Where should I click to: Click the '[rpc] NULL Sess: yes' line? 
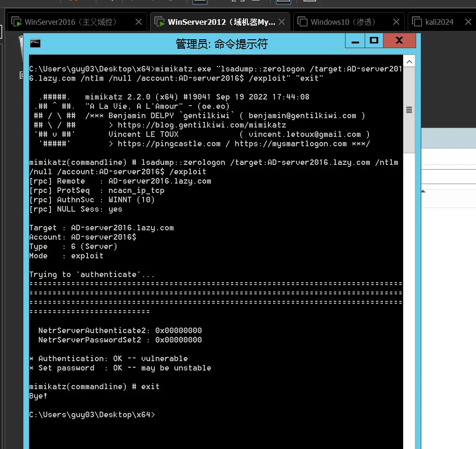point(76,209)
